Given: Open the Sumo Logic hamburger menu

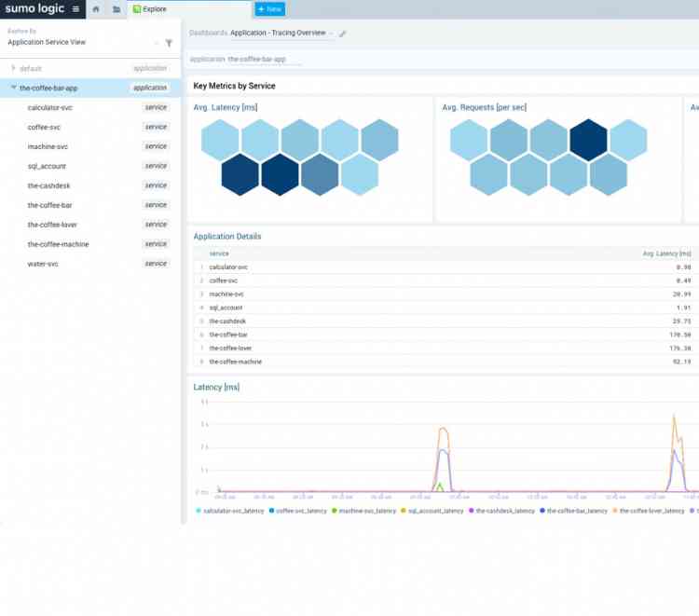Looking at the screenshot, I should tap(75, 9).
